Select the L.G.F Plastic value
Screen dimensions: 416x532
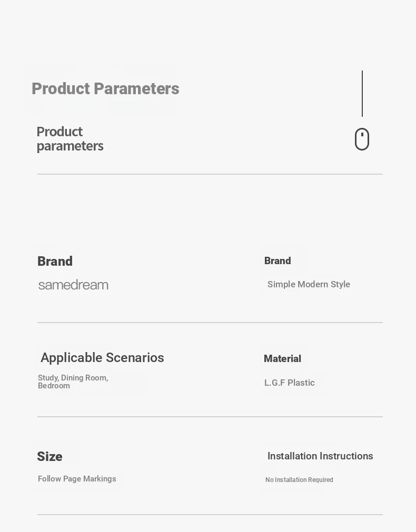(x=289, y=383)
